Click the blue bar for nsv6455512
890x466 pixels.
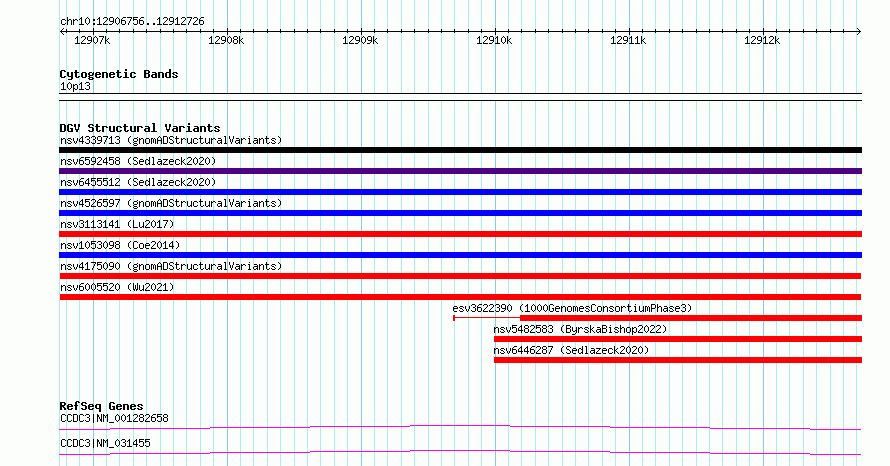(460, 192)
